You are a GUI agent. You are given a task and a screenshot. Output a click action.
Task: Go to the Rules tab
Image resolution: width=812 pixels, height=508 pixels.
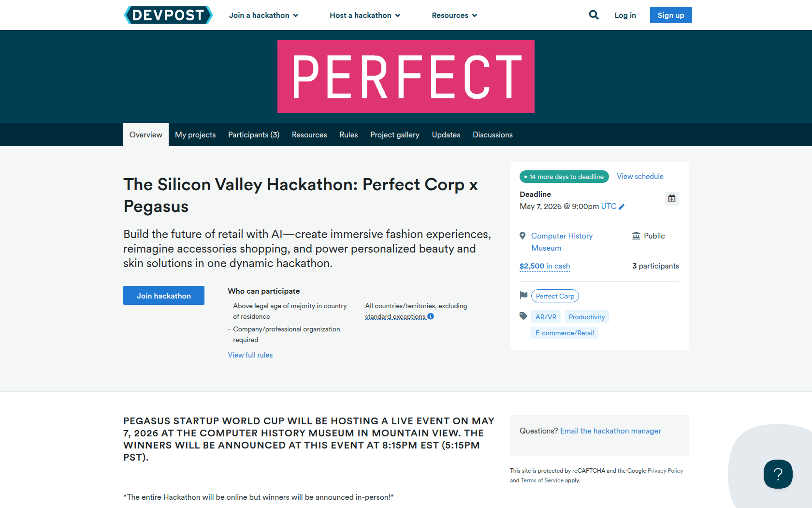[x=348, y=134]
